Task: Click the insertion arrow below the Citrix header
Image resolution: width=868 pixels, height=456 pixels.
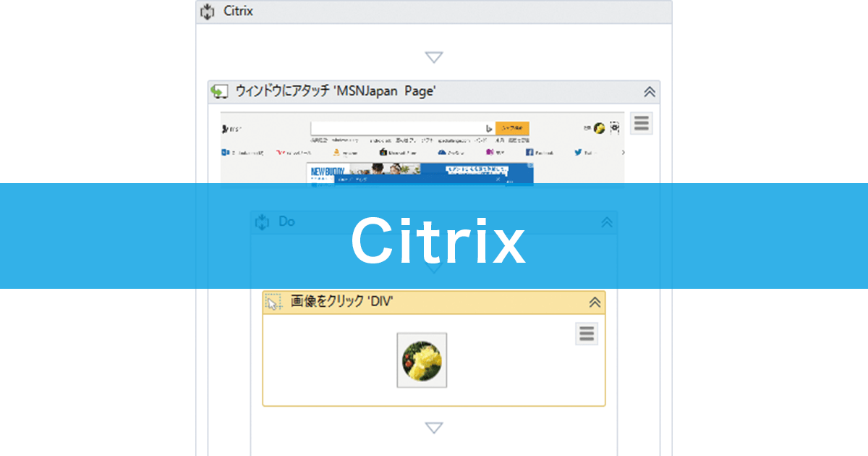Action: [x=434, y=57]
